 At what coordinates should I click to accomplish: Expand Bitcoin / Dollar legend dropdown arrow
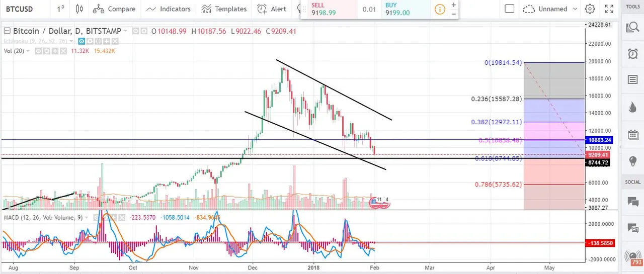tap(125, 31)
